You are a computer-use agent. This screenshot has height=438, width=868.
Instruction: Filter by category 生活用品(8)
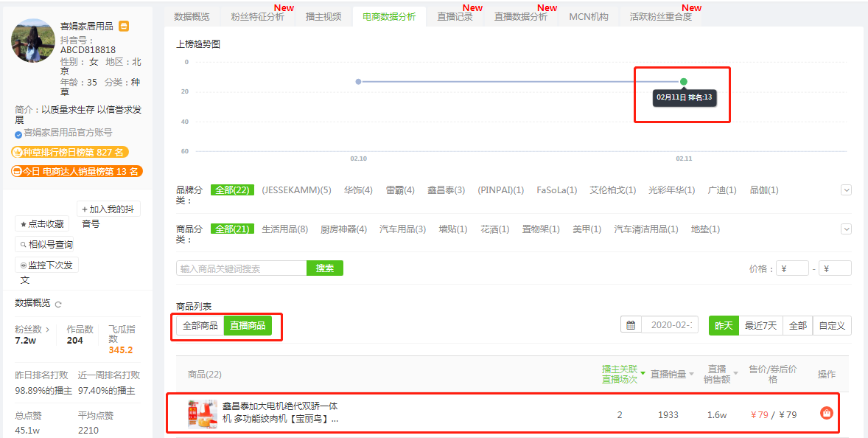click(x=284, y=229)
